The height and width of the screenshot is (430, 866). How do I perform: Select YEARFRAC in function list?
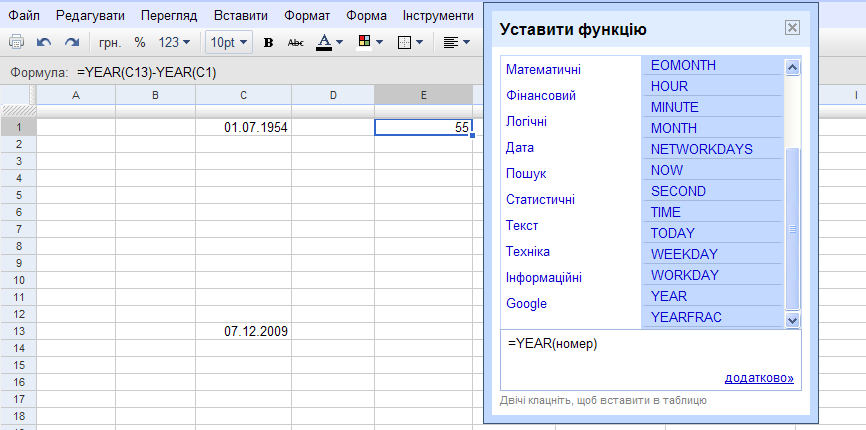pyautogui.click(x=712, y=317)
